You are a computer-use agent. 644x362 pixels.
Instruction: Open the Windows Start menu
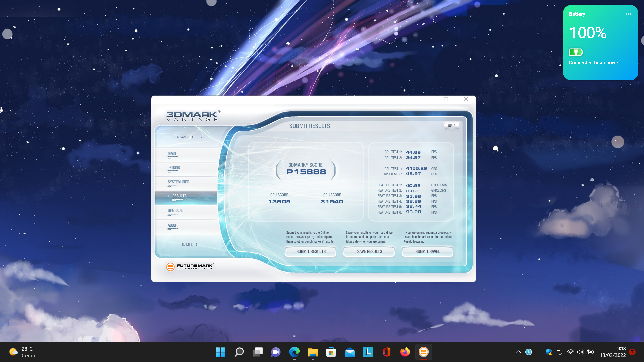[220, 352]
